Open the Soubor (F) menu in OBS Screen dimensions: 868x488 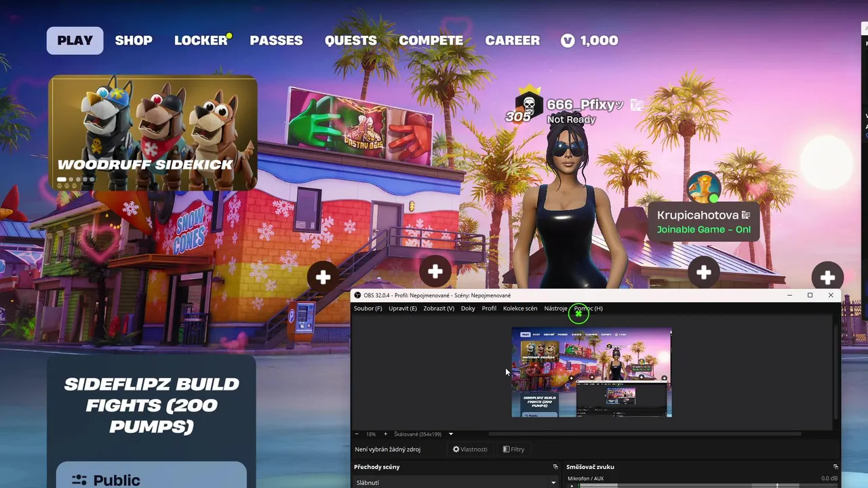coord(368,308)
